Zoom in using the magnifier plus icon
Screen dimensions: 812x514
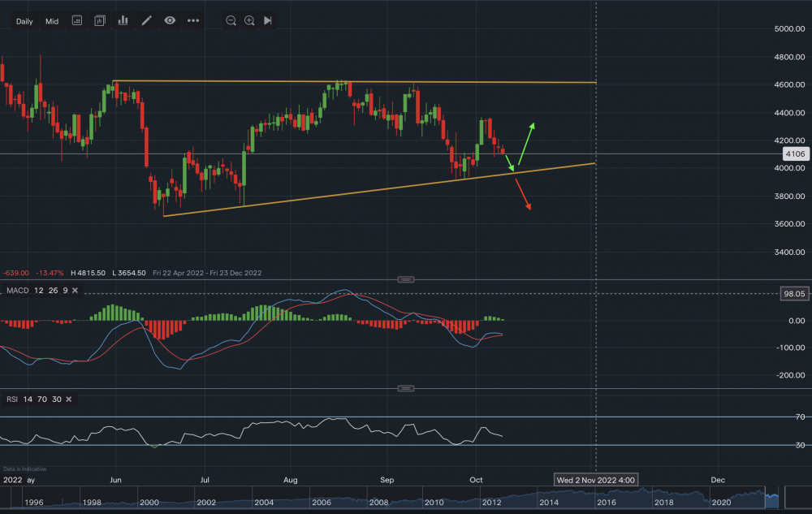(249, 20)
